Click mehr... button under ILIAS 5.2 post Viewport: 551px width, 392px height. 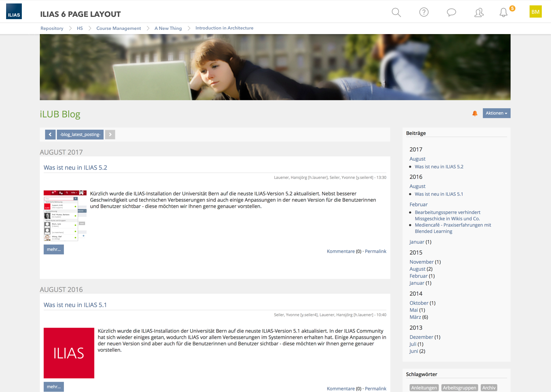[x=54, y=250]
